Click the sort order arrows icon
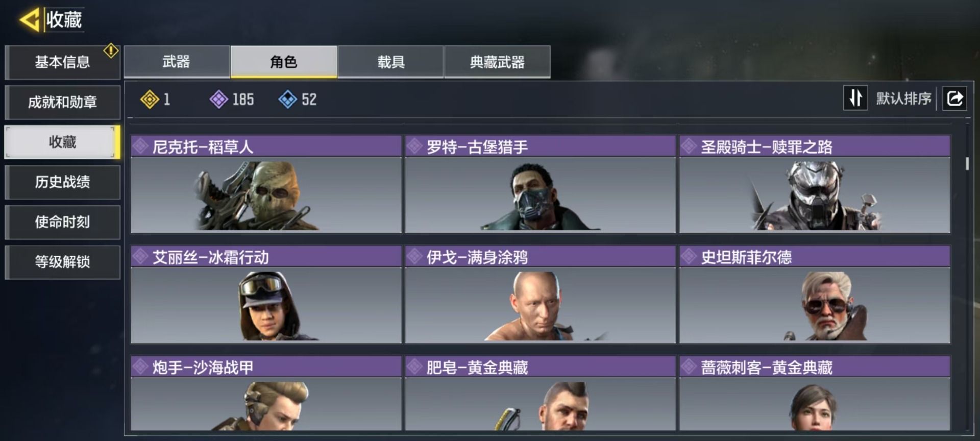Image resolution: width=980 pixels, height=441 pixels. click(x=855, y=98)
